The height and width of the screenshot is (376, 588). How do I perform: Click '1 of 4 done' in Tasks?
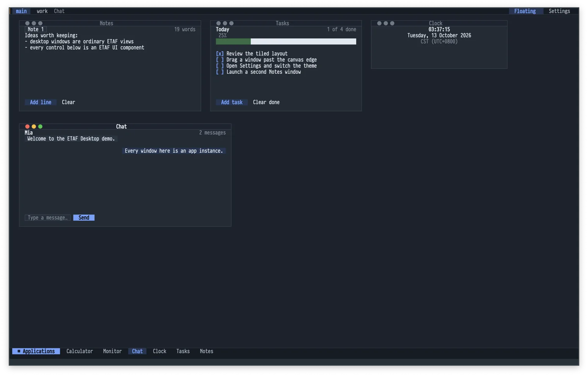click(341, 29)
